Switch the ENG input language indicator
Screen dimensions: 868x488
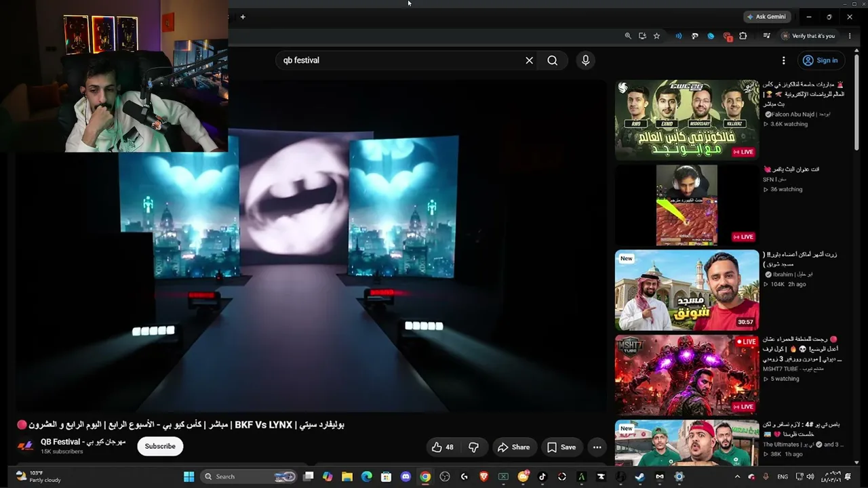pyautogui.click(x=783, y=476)
